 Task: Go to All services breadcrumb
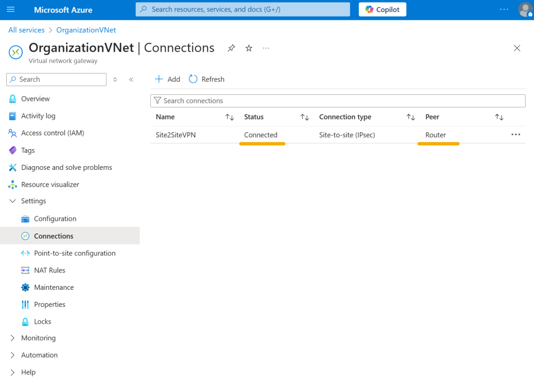pyautogui.click(x=27, y=30)
